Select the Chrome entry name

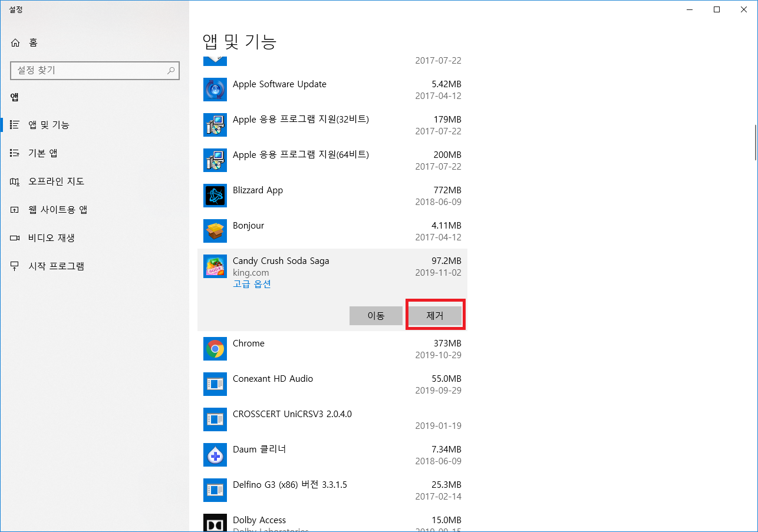point(249,343)
